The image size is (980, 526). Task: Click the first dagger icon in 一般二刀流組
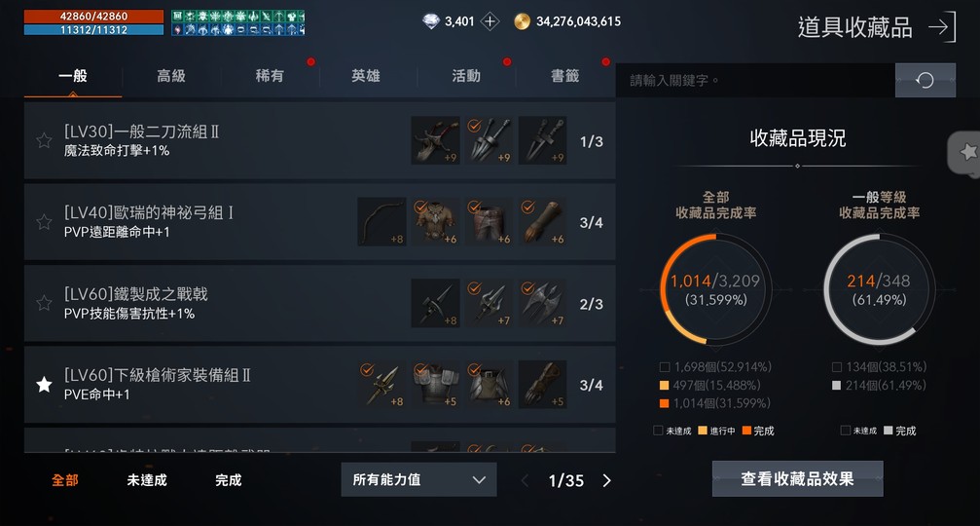tap(435, 140)
